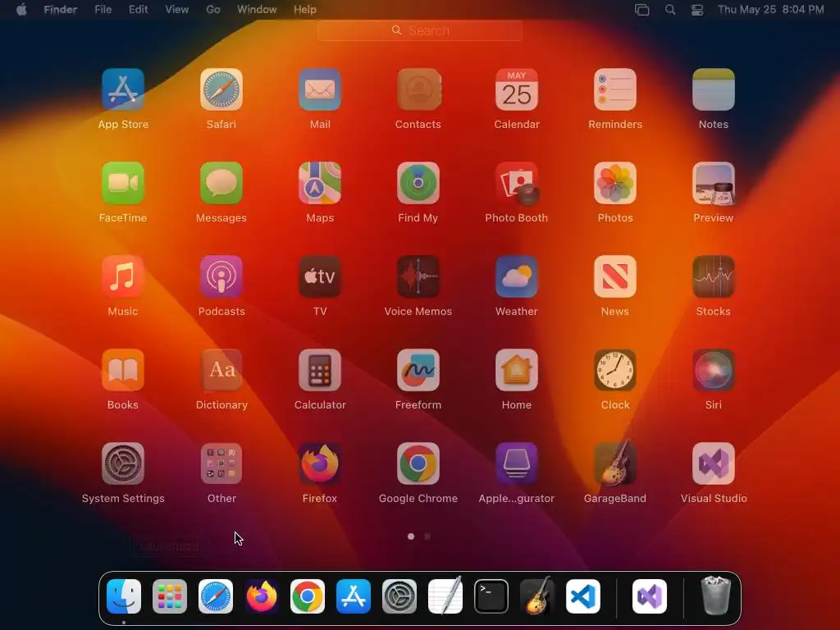Viewport: 840px width, 630px height.
Task: Open the Go menu
Action: 213,9
